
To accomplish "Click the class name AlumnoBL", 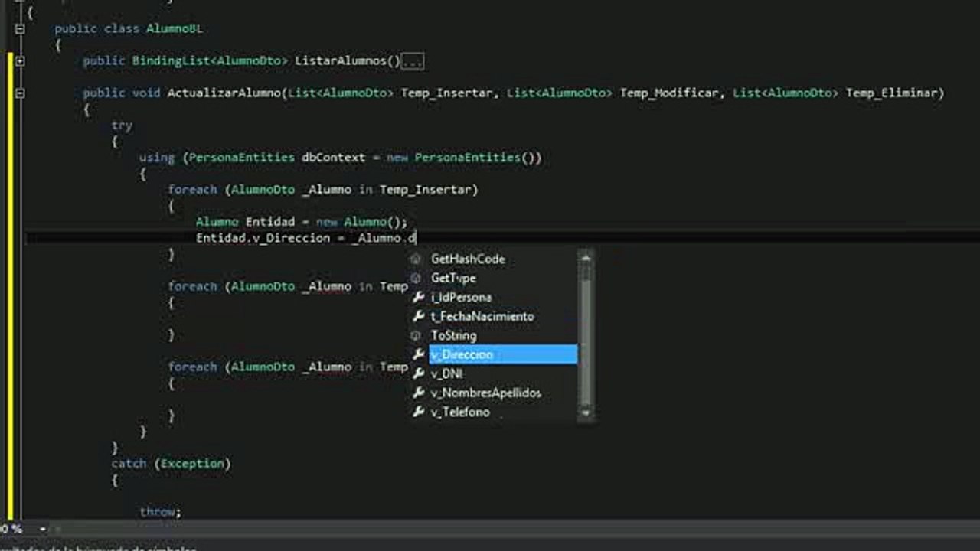I will tap(175, 28).
